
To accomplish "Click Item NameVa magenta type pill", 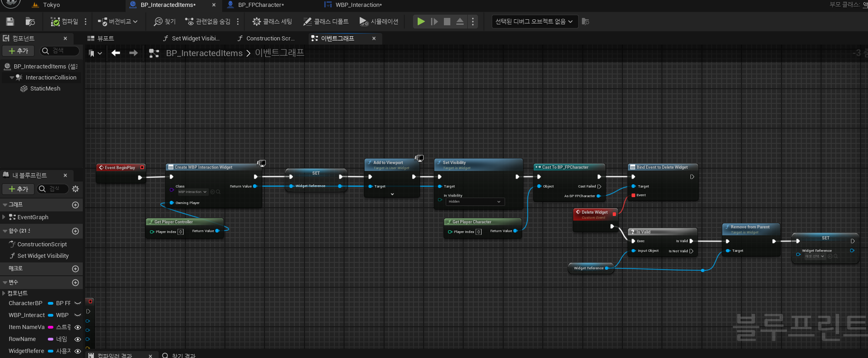I will point(51,327).
